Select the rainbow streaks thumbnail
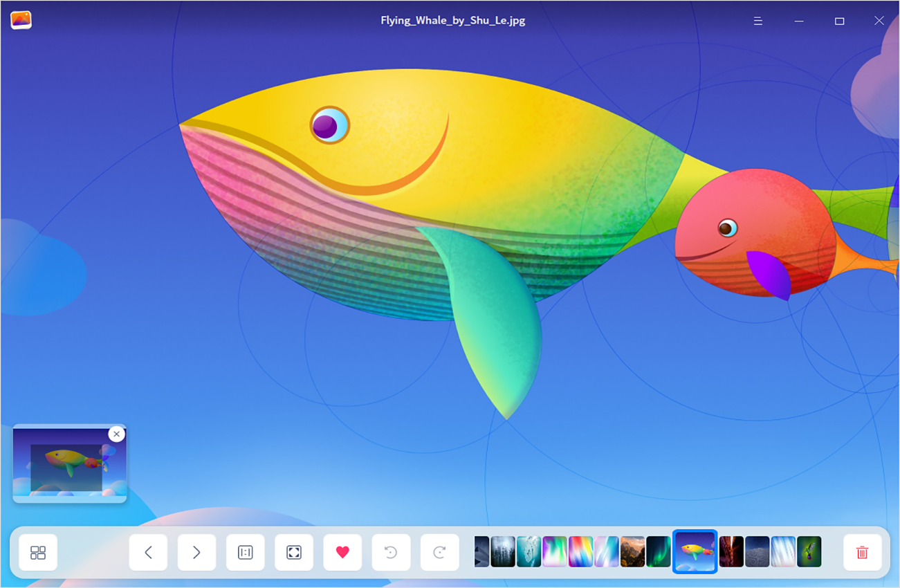The image size is (900, 588). click(x=580, y=552)
